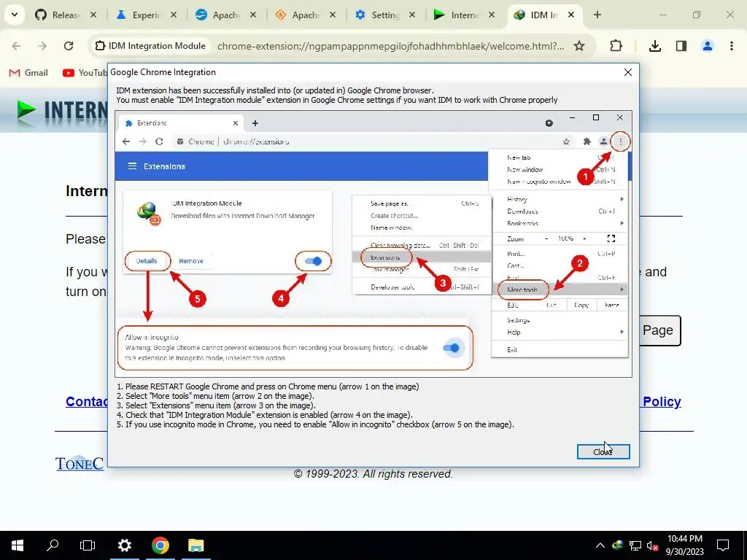Open IDM Integration Module site info chip
Viewport: 747px width, 560px height.
tap(150, 46)
